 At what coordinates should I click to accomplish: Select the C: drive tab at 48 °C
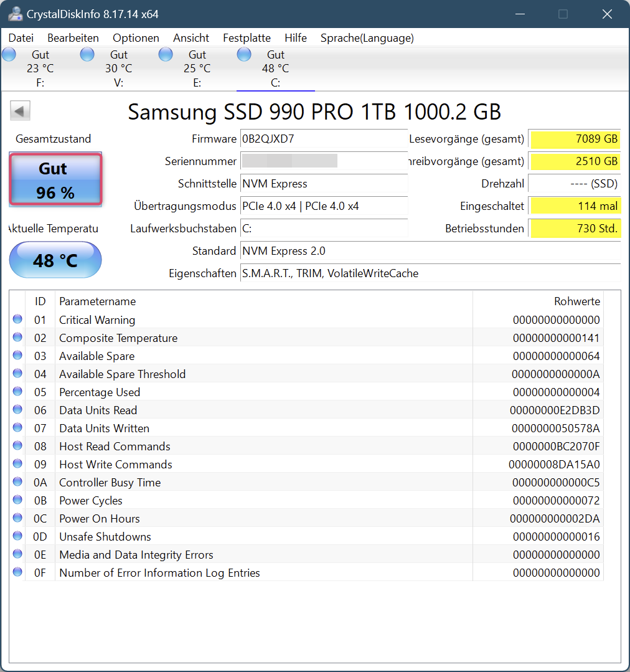tap(275, 69)
